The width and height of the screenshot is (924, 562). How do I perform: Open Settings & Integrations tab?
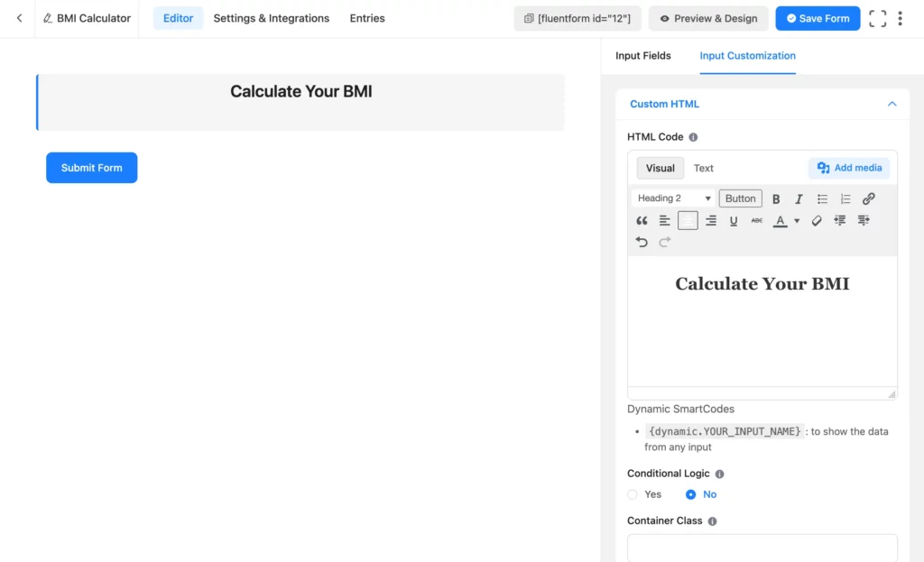click(x=271, y=18)
